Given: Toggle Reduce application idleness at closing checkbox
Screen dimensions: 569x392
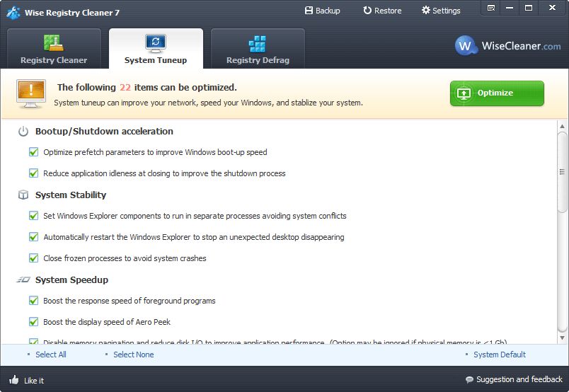Looking at the screenshot, I should pos(33,173).
